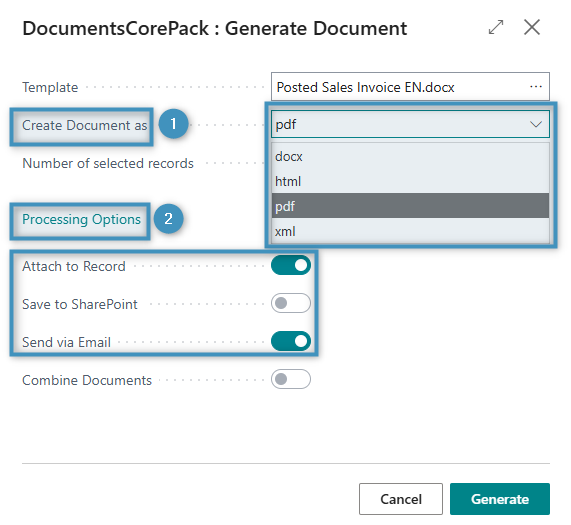This screenshot has width=571, height=525.
Task: Click the Create Document as label
Action: [84, 125]
